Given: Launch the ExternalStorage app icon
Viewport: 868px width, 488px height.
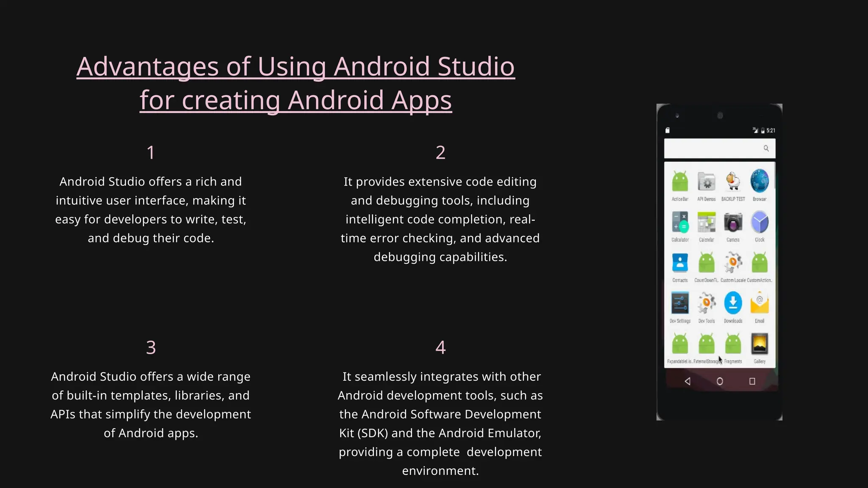Looking at the screenshot, I should pyautogui.click(x=707, y=344).
